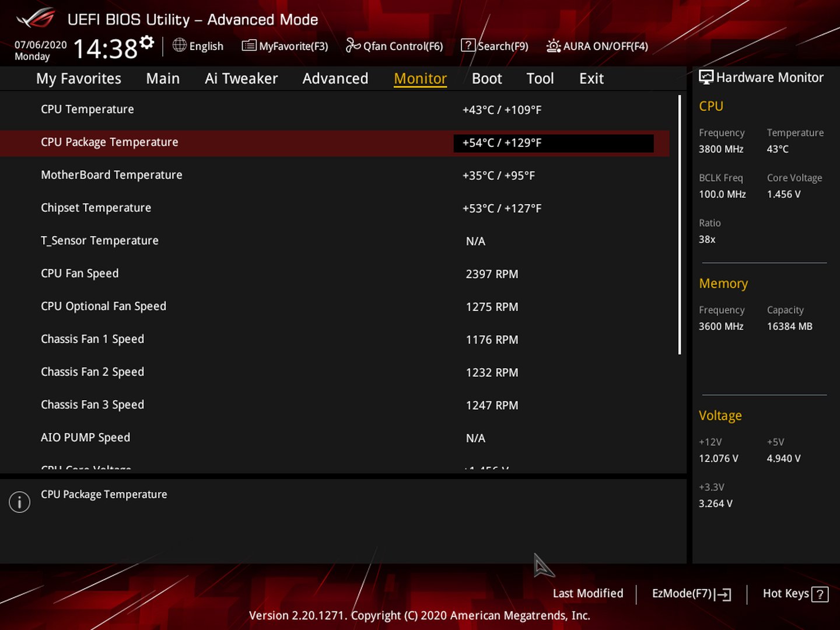This screenshot has height=630, width=840.
Task: Click the ROG logo
Action: tap(36, 19)
